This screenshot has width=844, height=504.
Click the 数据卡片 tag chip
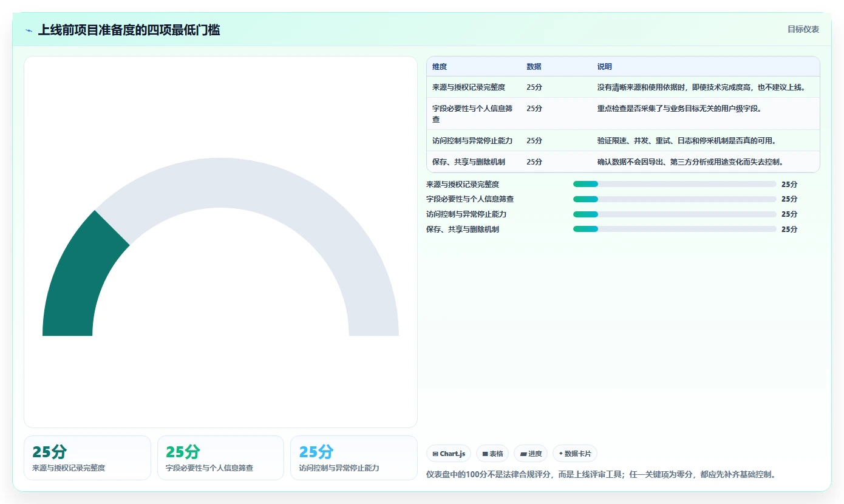click(x=575, y=454)
